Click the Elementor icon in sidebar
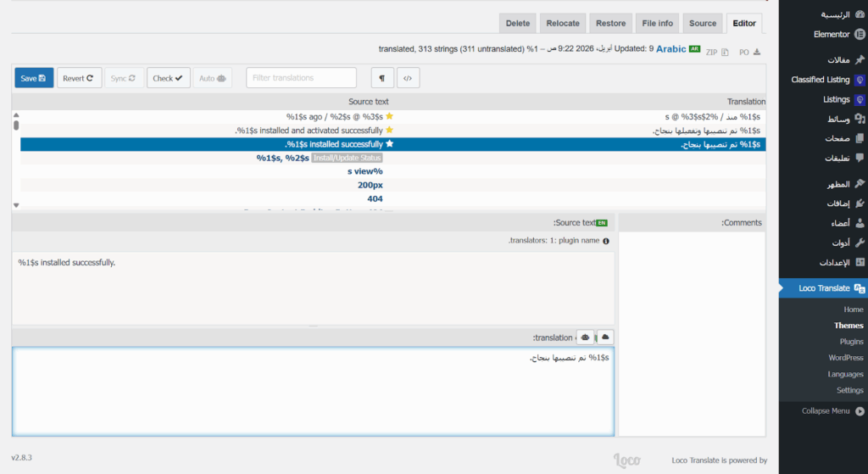 (x=860, y=35)
